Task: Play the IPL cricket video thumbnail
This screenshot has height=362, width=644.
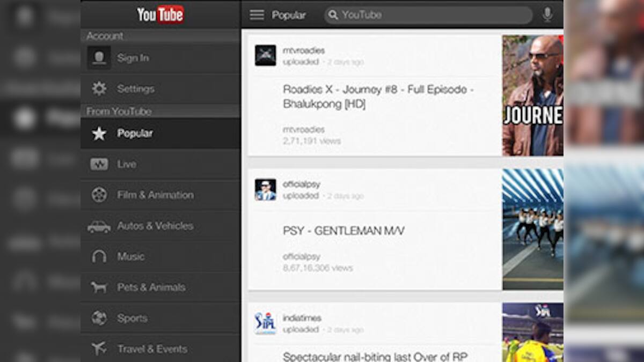Action: 533,333
